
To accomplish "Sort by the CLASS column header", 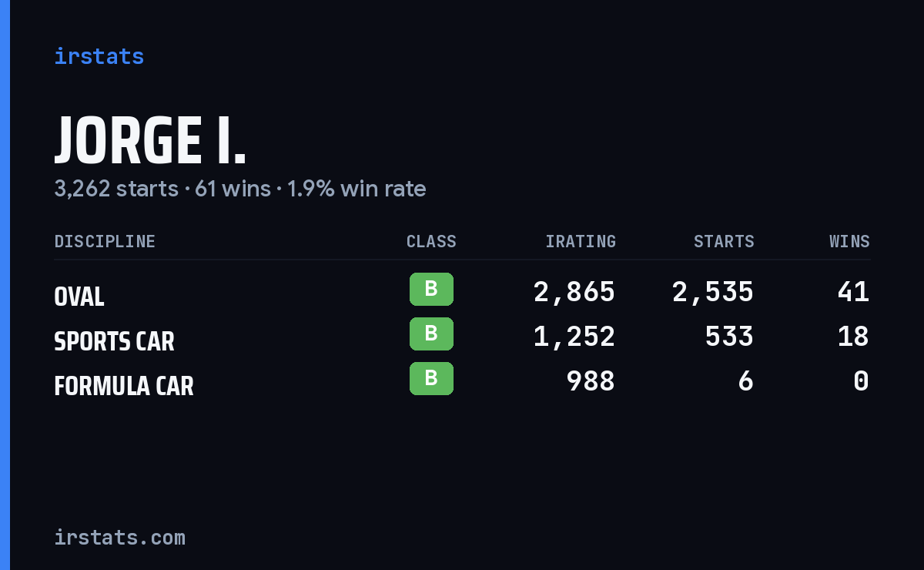I will [431, 241].
